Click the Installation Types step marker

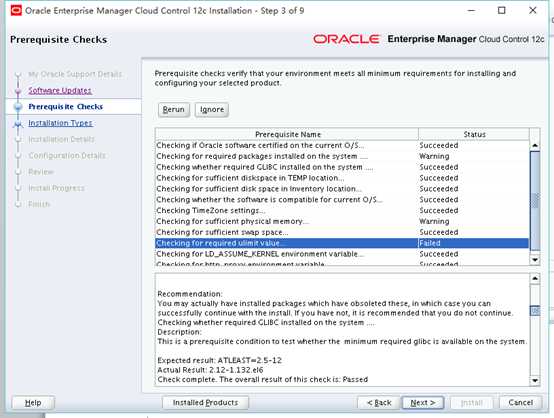[18, 124]
